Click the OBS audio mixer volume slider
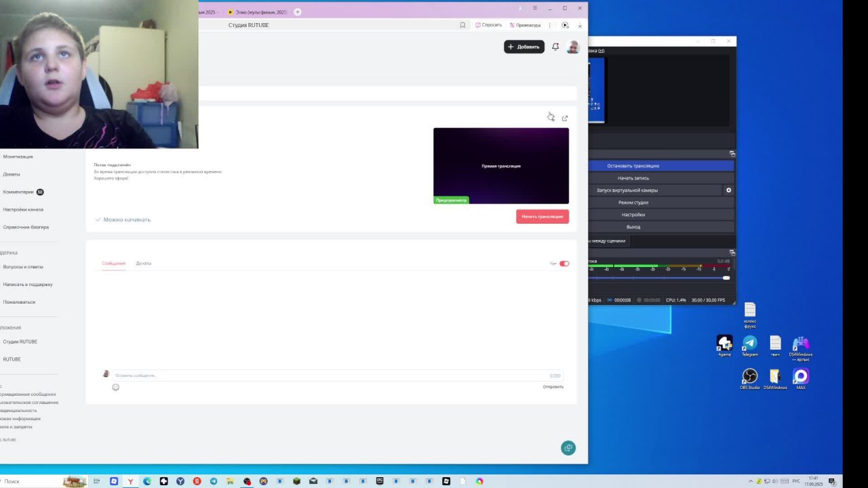The image size is (868, 488). 659,278
